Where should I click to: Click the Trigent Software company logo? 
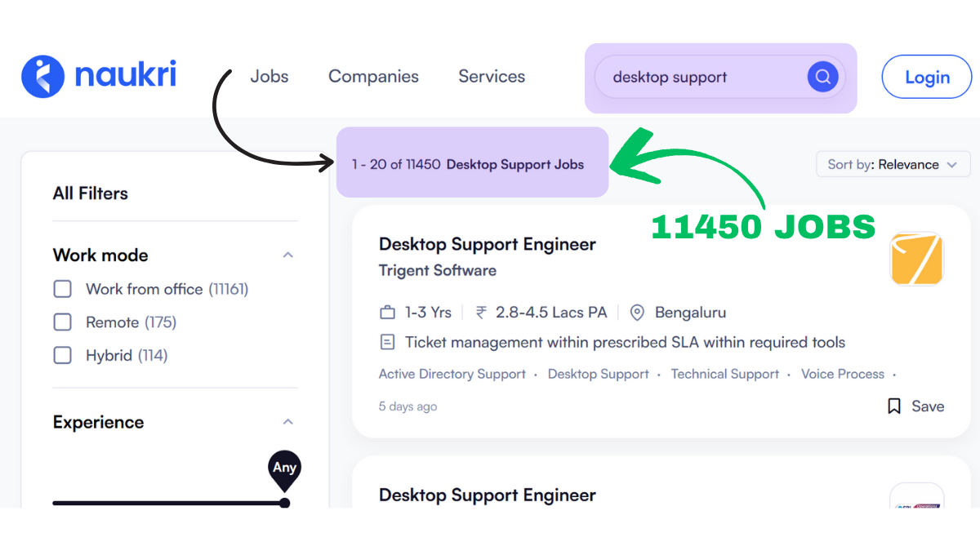point(916,259)
